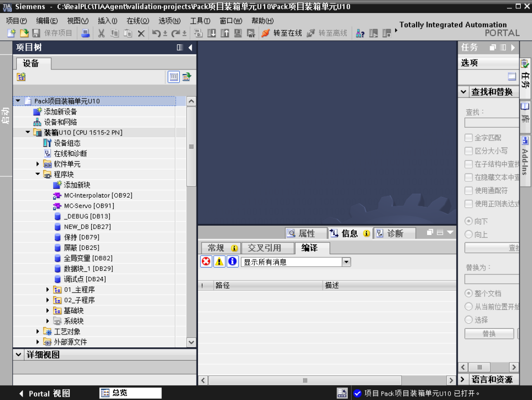Toggle warning messages filter icon
This screenshot has width=532, height=400.
pyautogui.click(x=219, y=262)
